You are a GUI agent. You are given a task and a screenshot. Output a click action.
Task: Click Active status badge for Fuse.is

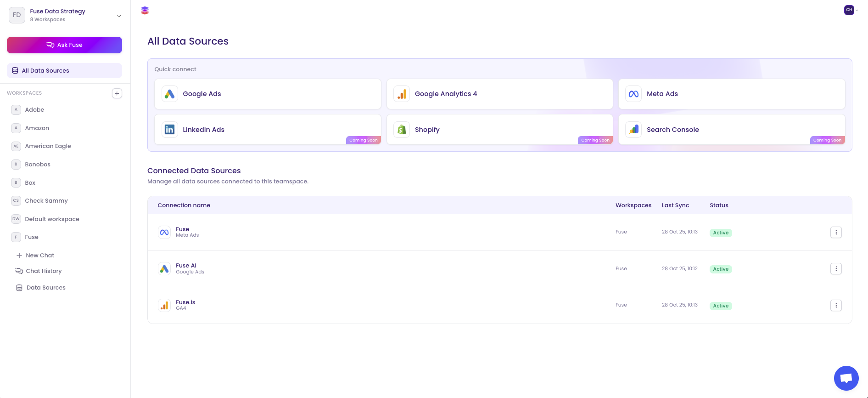[x=721, y=306]
